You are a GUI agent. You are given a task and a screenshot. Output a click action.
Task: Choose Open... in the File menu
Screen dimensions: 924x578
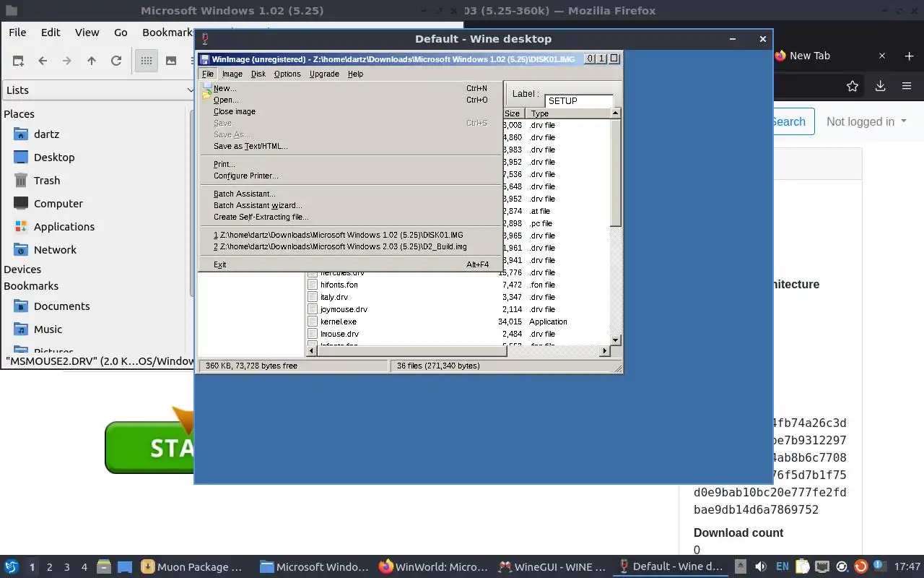tap(350, 100)
